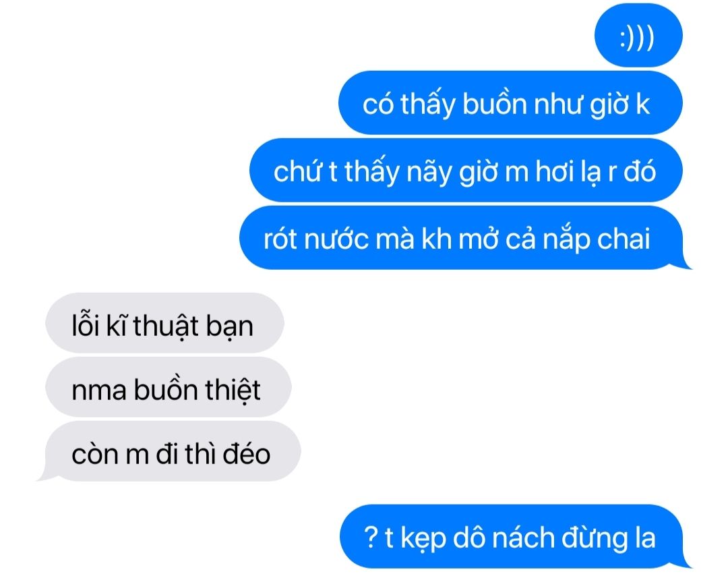The image size is (728, 576).
Task: Tap the "còn m đi thì đéo" bubble
Action: (x=169, y=451)
